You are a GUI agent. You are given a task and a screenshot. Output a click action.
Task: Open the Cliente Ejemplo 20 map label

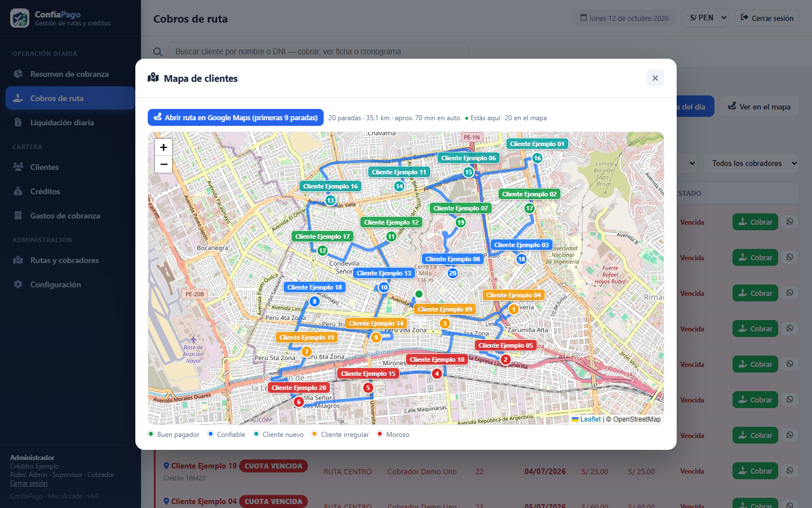[299, 388]
